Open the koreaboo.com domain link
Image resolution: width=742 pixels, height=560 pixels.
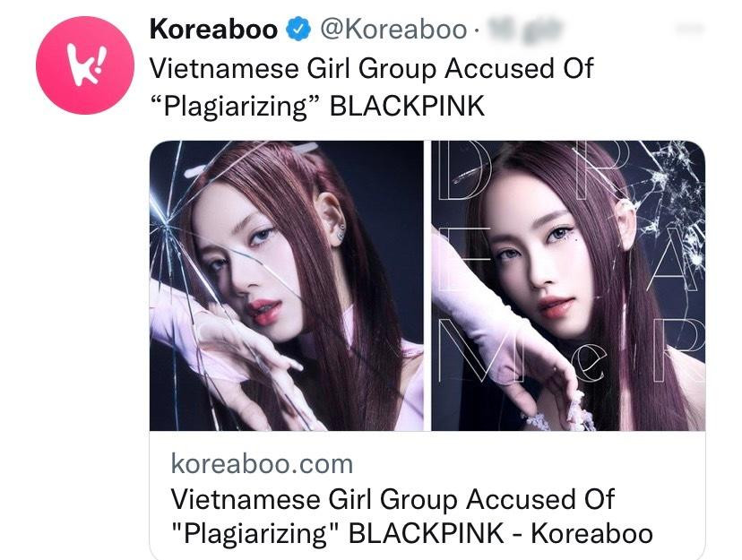[x=262, y=464]
